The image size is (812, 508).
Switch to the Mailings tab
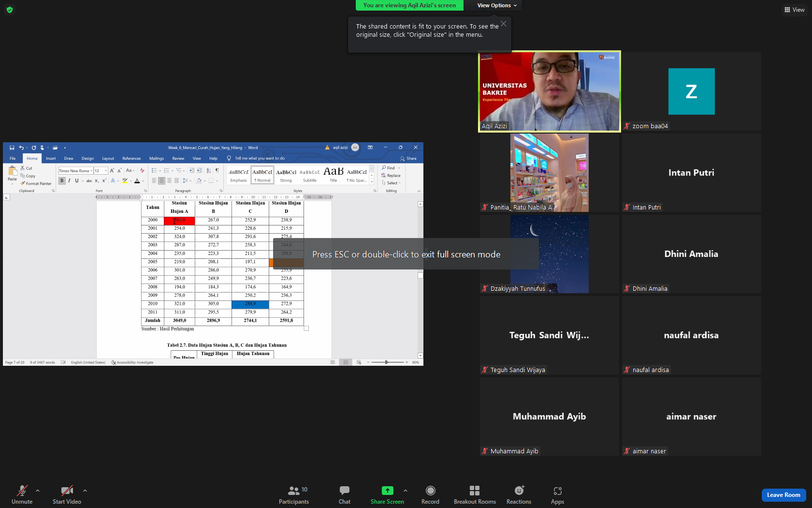[157, 159]
